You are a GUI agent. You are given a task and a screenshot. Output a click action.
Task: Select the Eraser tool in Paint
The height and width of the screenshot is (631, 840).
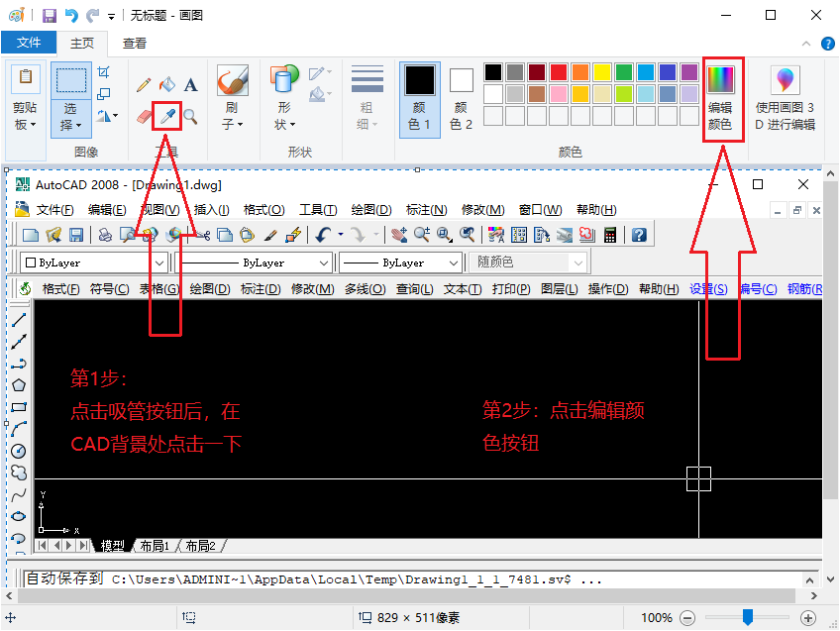point(146,117)
